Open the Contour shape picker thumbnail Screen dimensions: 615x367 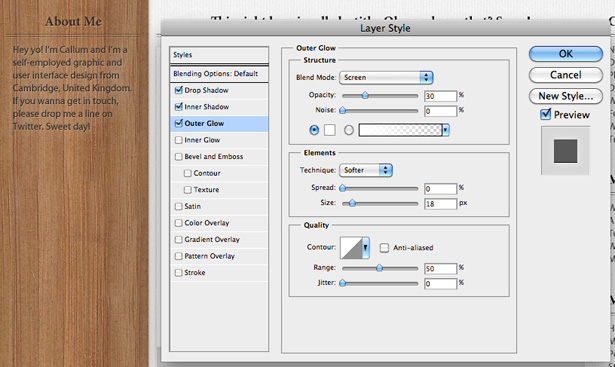pyautogui.click(x=351, y=247)
